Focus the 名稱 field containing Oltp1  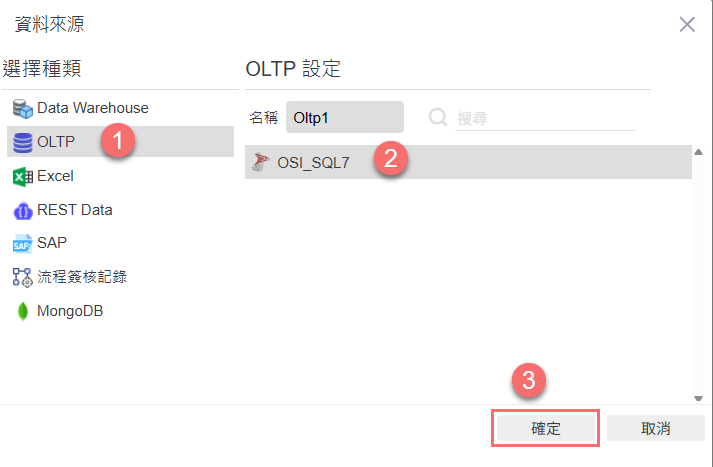(x=344, y=117)
